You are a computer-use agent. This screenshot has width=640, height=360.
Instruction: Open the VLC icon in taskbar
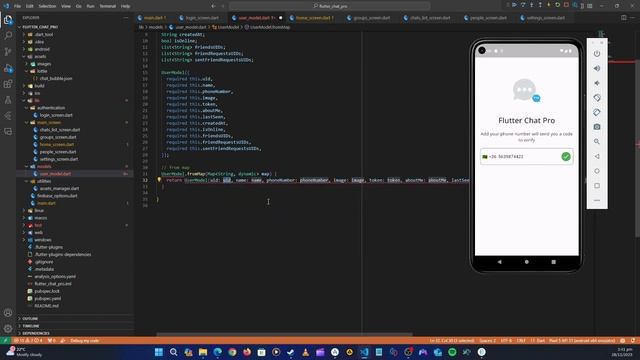[x=305, y=352]
